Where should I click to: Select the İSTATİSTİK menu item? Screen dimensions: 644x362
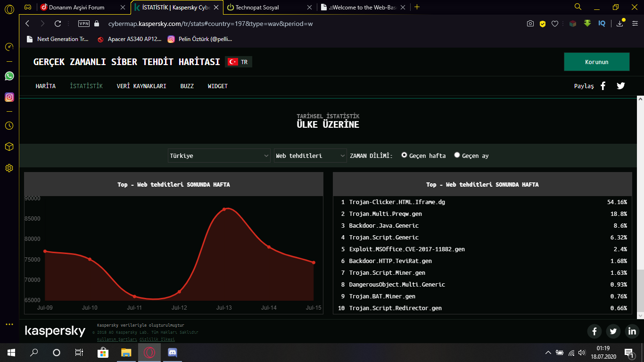86,86
